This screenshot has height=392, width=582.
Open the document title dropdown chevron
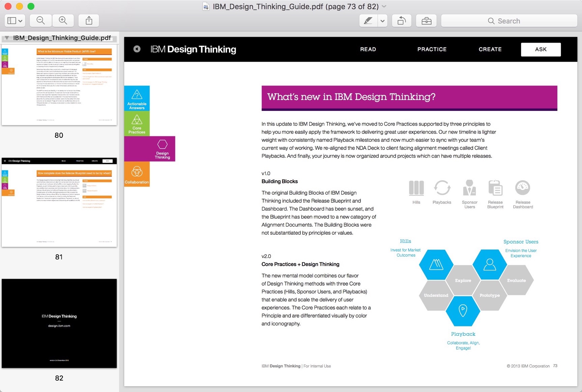click(384, 6)
